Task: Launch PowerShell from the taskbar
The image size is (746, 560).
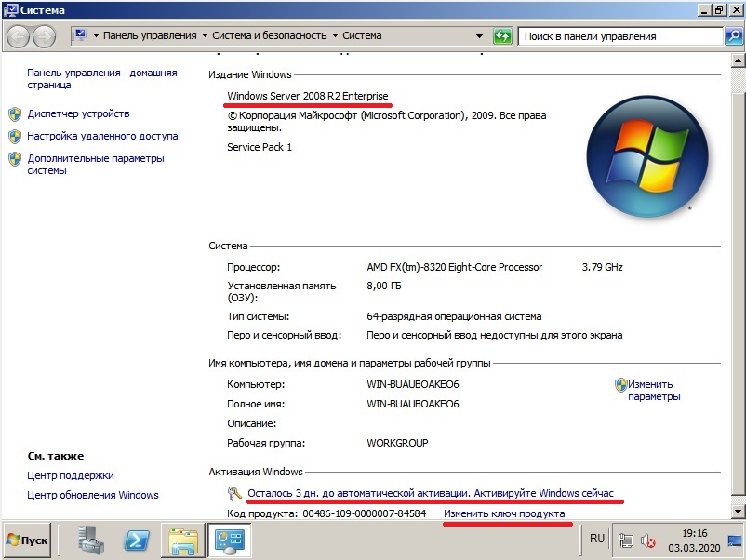Action: [x=137, y=540]
